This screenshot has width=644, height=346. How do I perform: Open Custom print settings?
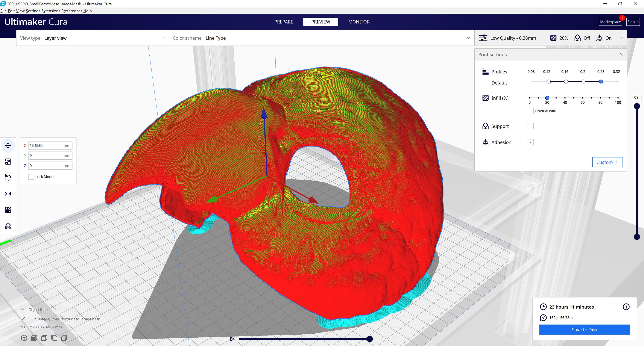click(607, 162)
